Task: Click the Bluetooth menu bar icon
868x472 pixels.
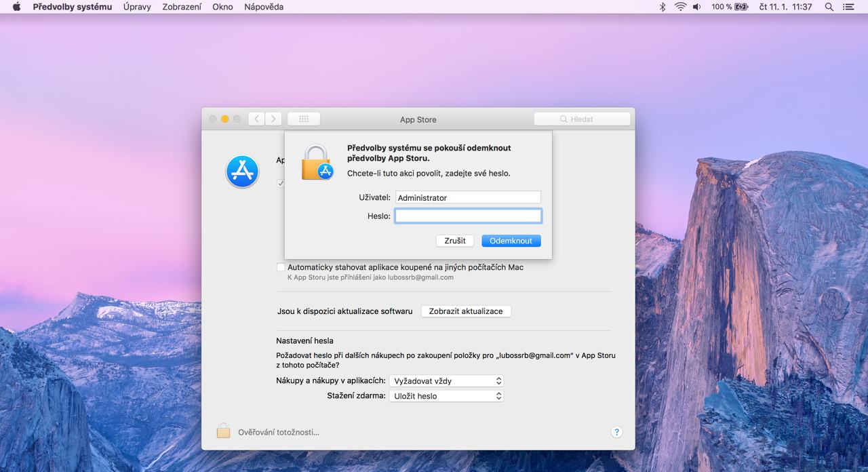Action: coord(663,7)
